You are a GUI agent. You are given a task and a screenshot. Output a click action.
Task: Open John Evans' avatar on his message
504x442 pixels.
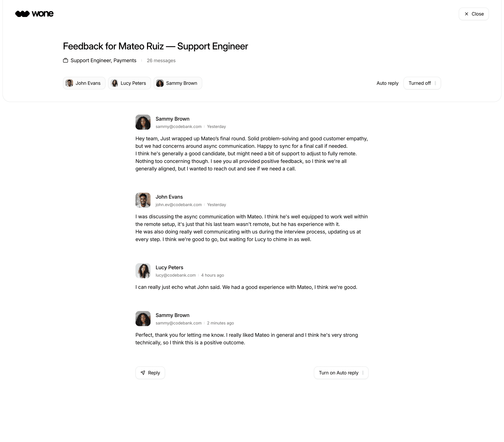pos(143,200)
